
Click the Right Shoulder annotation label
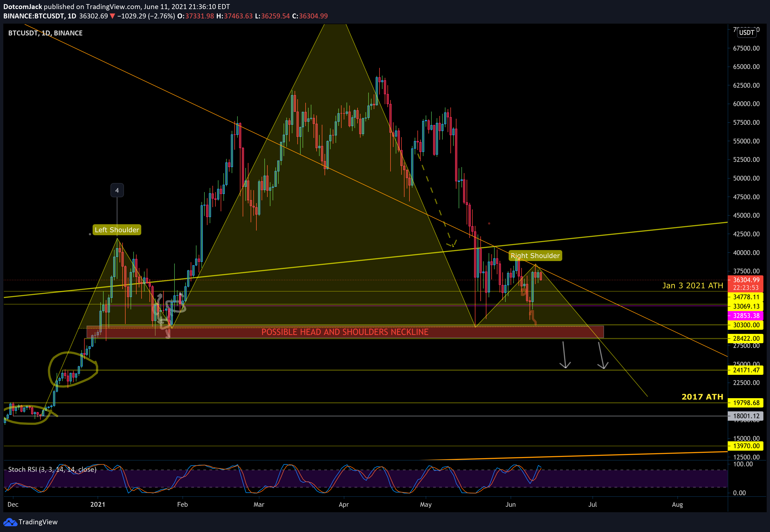pos(535,256)
